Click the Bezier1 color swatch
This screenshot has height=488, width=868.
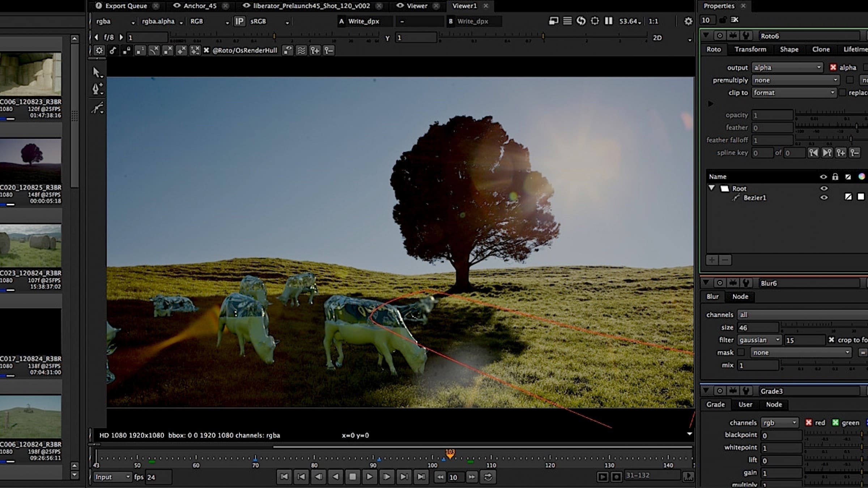coord(861,197)
